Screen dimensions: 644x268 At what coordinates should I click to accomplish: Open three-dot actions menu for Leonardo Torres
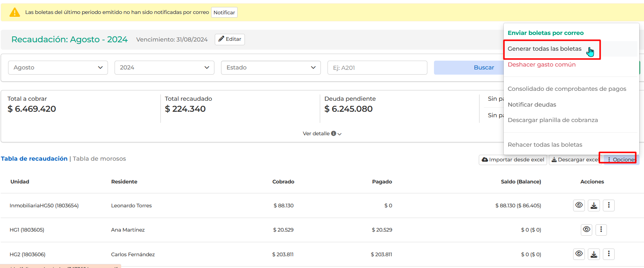point(608,205)
